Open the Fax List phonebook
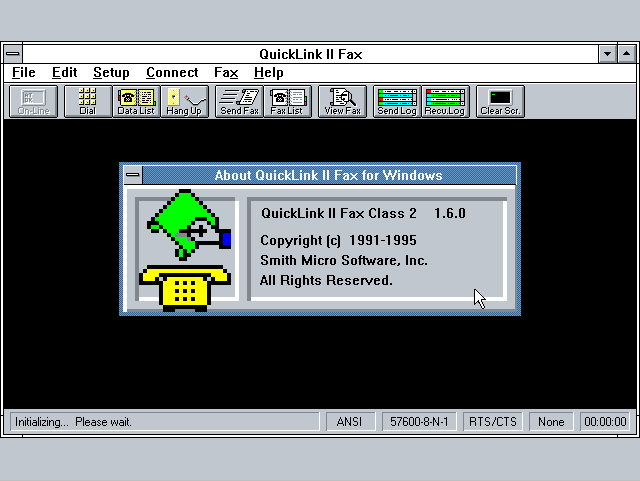 click(x=287, y=102)
